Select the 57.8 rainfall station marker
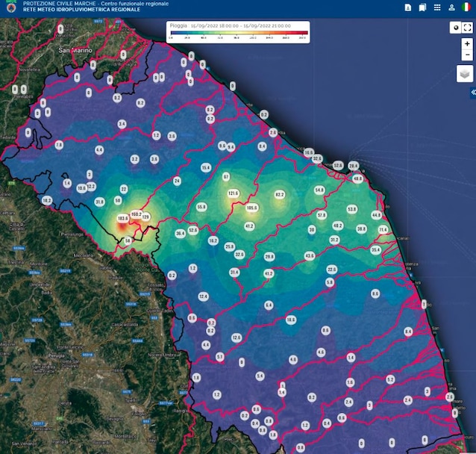Image resolution: width=476 pixels, height=454 pixels. [x=322, y=216]
